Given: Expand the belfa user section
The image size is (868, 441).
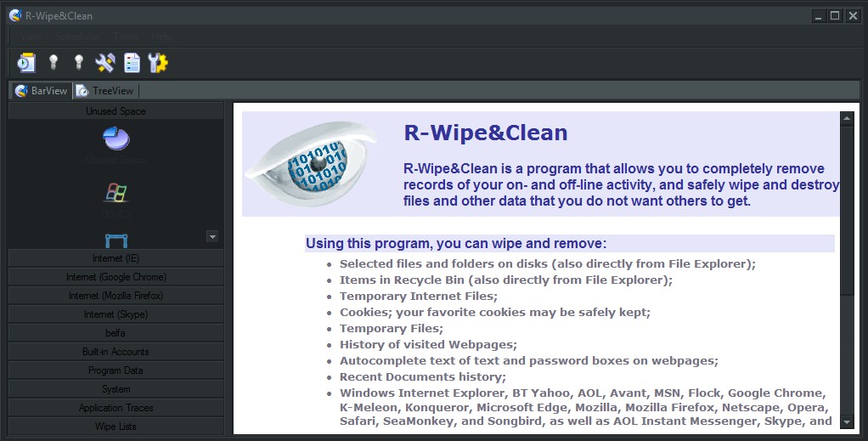Looking at the screenshot, I should point(116,333).
